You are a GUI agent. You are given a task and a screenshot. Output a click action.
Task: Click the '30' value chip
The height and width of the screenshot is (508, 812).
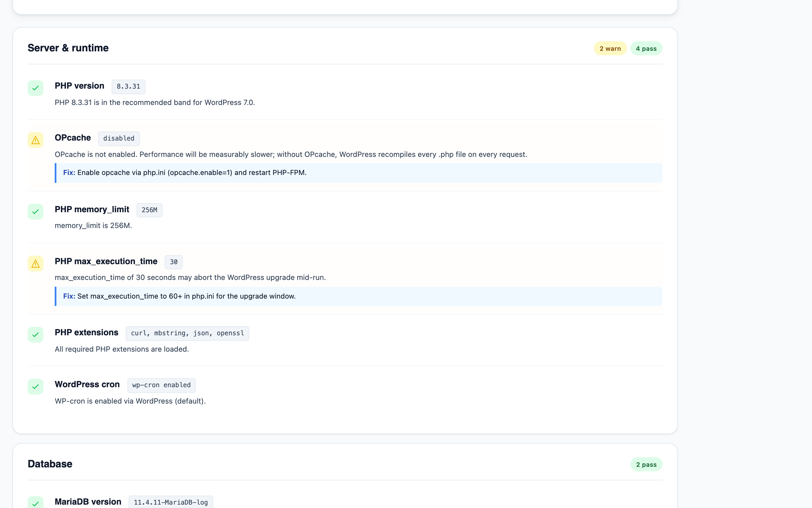click(x=173, y=262)
